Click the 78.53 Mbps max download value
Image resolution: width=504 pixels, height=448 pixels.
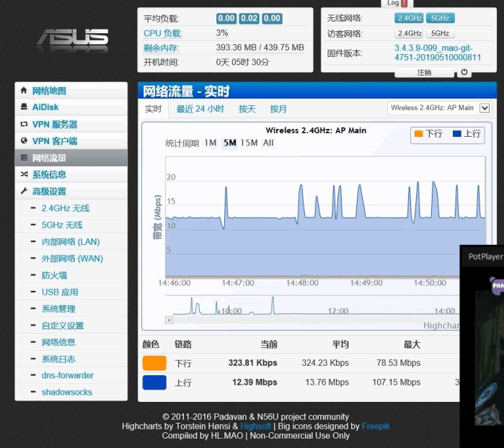tap(398, 362)
